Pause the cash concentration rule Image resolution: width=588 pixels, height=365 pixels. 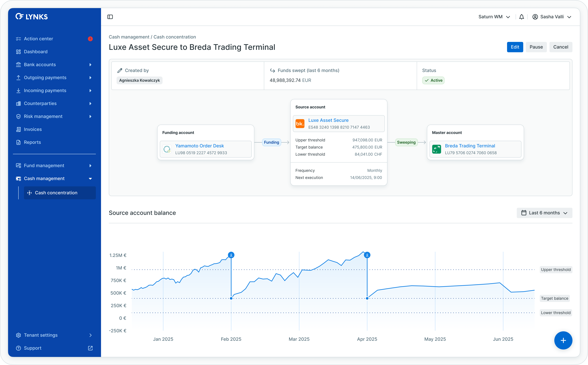pos(536,47)
